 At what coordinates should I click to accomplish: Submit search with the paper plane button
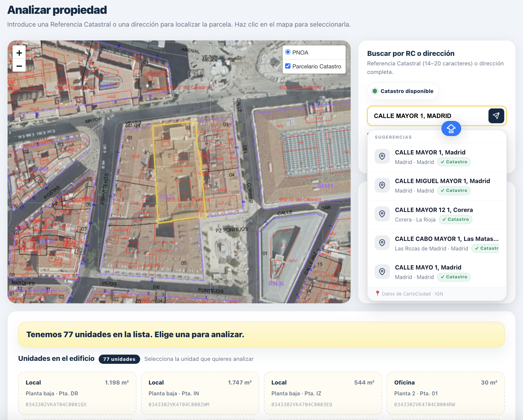coord(496,116)
